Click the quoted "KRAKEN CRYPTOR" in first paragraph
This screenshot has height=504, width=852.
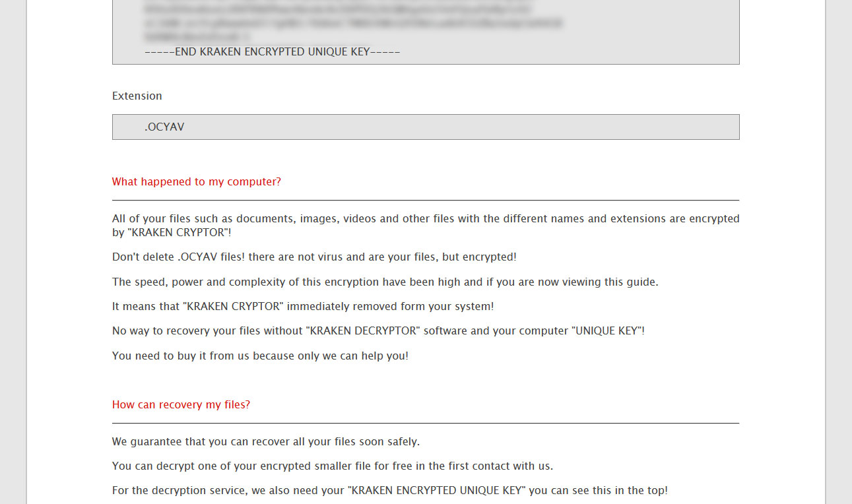(178, 232)
